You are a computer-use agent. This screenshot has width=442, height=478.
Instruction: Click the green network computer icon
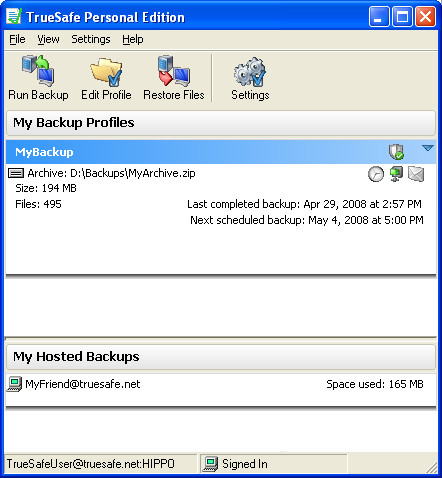point(396,174)
